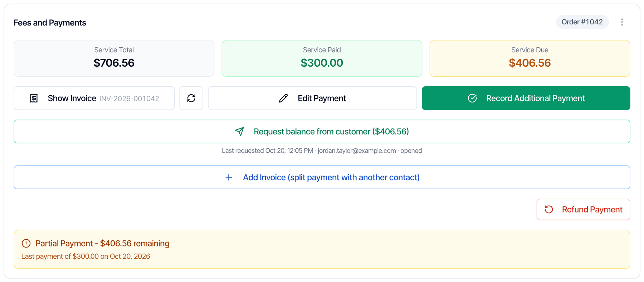Click 'Partial Payment - $406.56 remaining' text
This screenshot has height=282, width=644.
pos(102,243)
